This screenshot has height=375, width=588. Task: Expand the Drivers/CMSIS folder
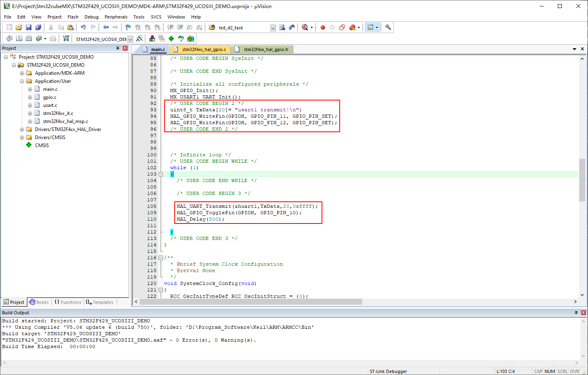click(x=22, y=137)
